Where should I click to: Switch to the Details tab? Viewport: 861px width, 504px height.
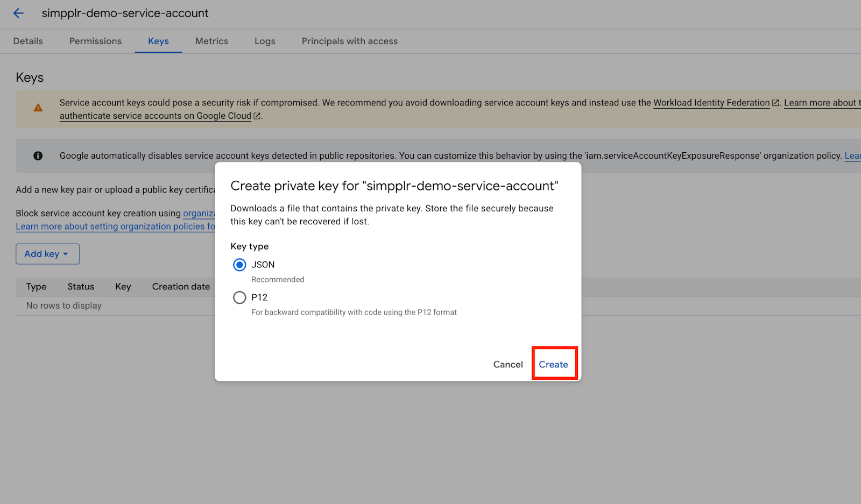(x=28, y=41)
